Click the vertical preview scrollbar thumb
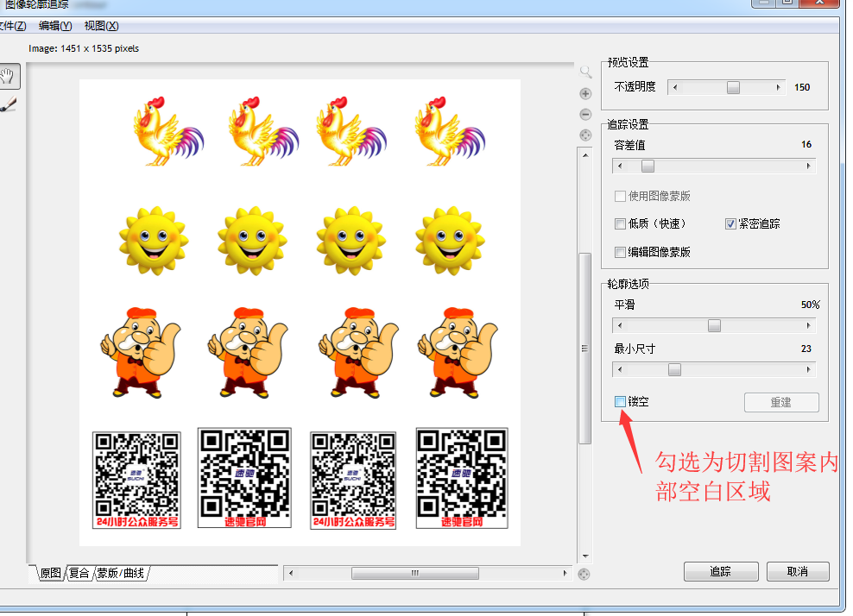853x616 pixels. click(x=584, y=349)
